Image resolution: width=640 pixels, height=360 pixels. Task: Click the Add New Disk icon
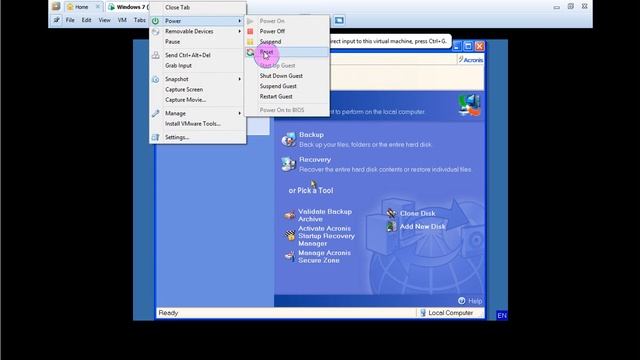click(391, 226)
